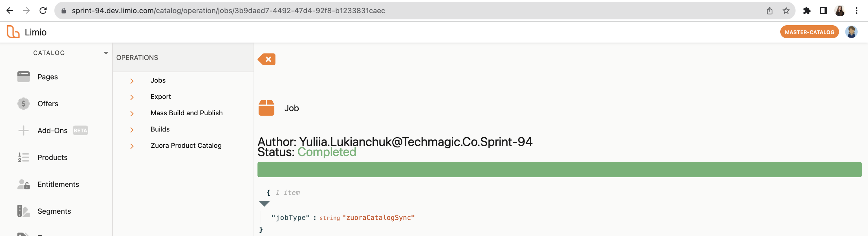
Task: Click the green completed progress bar
Action: tap(559, 169)
